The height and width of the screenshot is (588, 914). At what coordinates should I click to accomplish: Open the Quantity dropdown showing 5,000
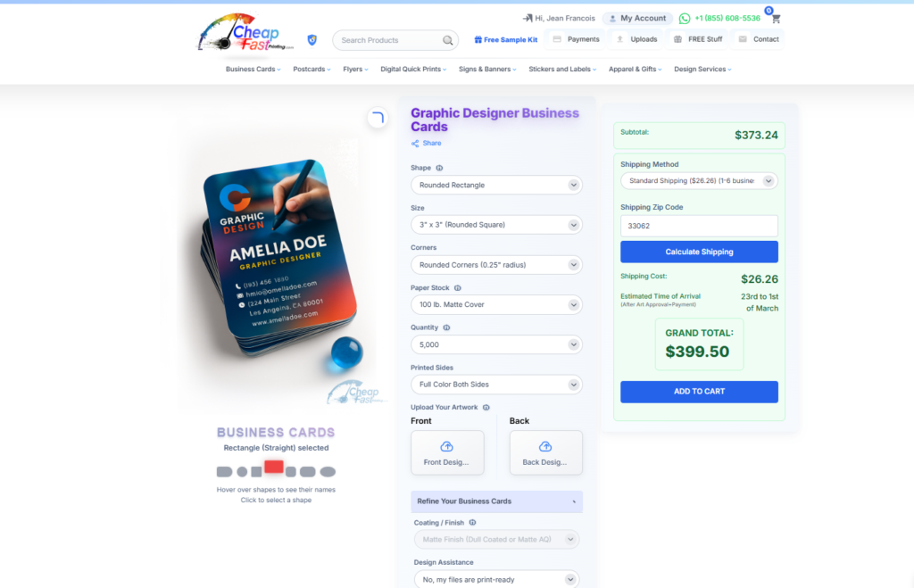click(496, 345)
